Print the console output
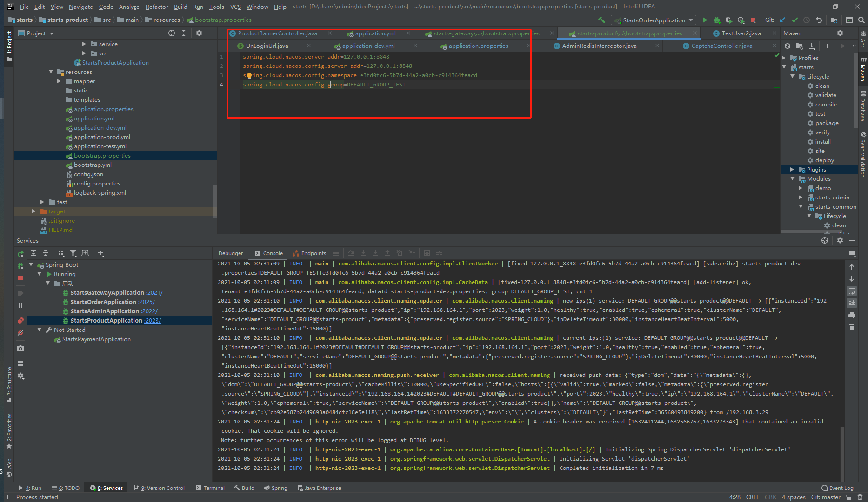Screen dimensions: 868x502 click(x=852, y=315)
